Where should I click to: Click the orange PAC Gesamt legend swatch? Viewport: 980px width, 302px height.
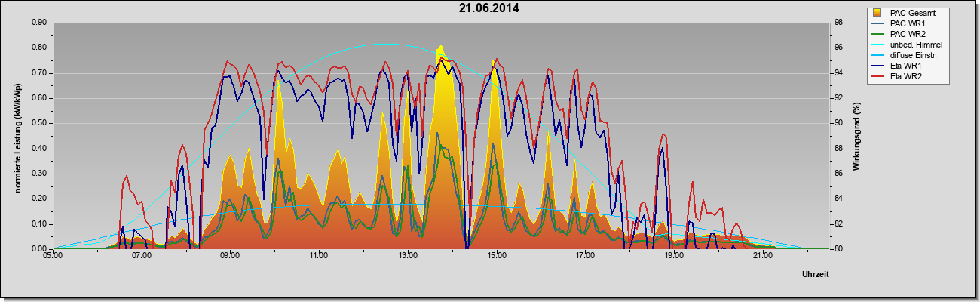point(877,13)
